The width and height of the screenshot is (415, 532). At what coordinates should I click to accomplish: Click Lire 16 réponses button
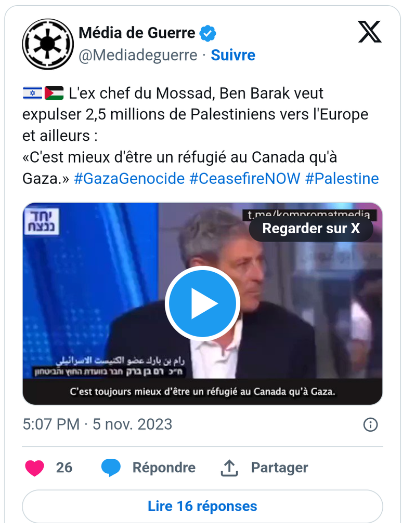(x=202, y=506)
